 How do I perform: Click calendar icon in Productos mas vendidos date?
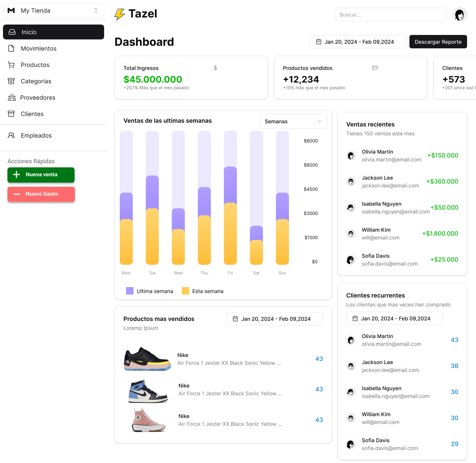point(235,319)
